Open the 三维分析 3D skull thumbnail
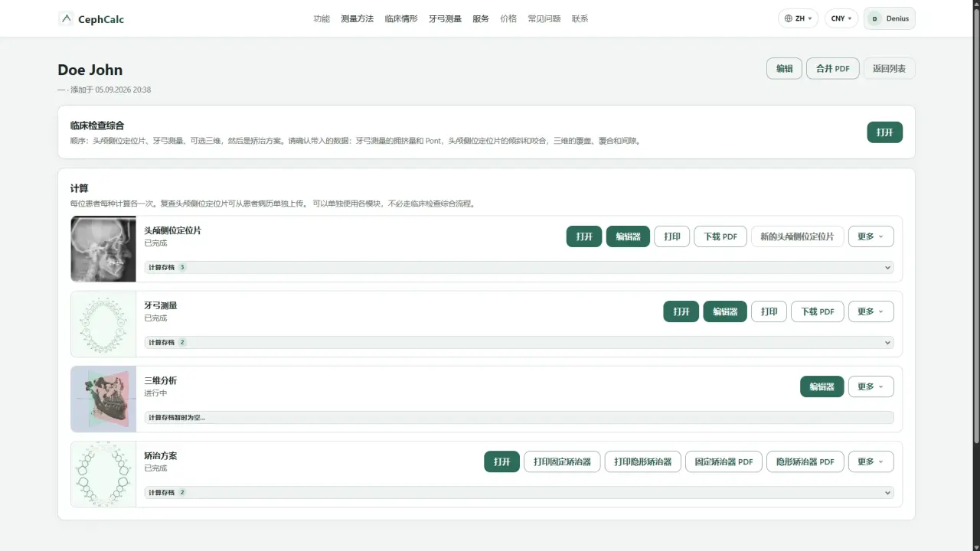980x551 pixels. [103, 399]
